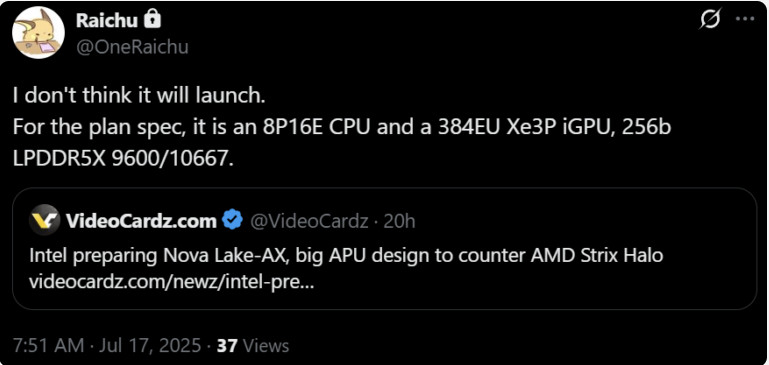Viewport: 769px width, 365px height.
Task: Click the LPDDR5X 9600/10667 text line
Action: [x=123, y=158]
